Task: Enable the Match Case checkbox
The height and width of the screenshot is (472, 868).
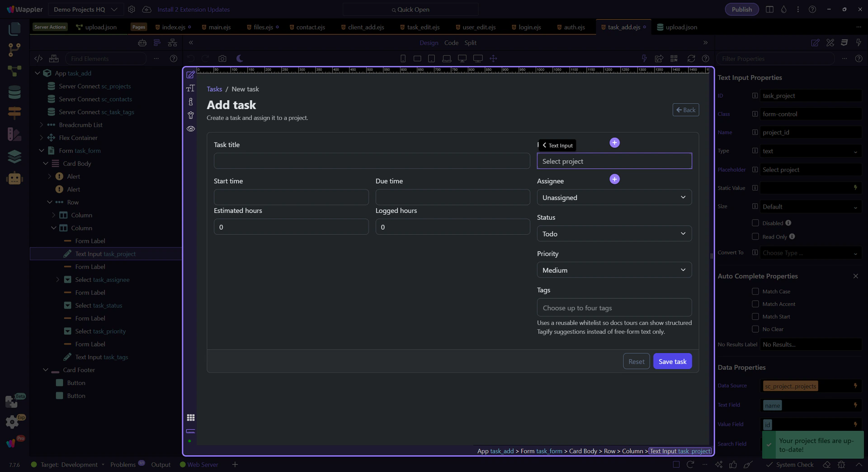Action: pos(755,291)
